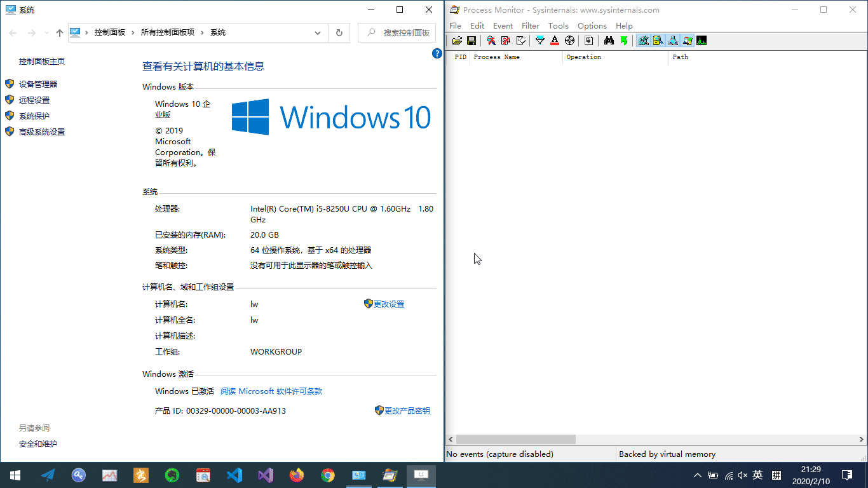This screenshot has height=488, width=868.
Task: Open 远程设置 link
Action: coord(34,100)
